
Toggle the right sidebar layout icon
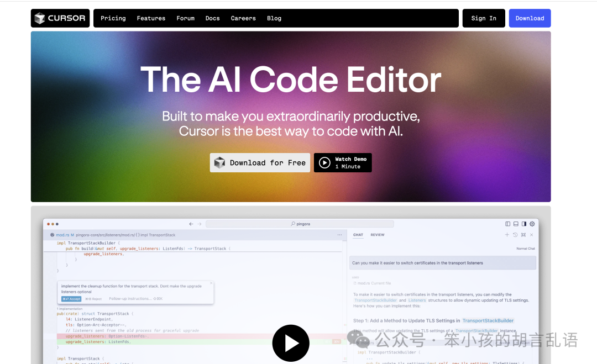[x=524, y=224]
